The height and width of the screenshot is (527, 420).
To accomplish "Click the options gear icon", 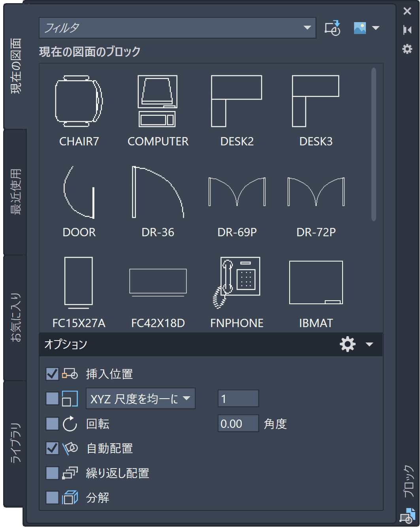I will coord(348,344).
